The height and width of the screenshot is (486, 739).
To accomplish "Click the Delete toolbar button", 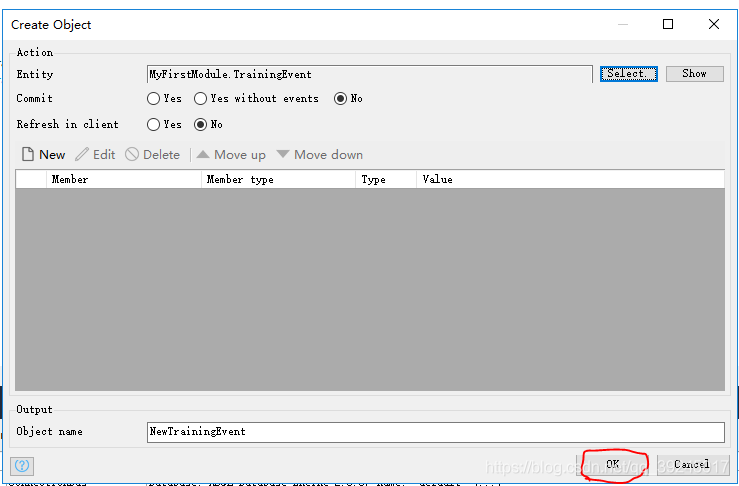I will point(153,155).
